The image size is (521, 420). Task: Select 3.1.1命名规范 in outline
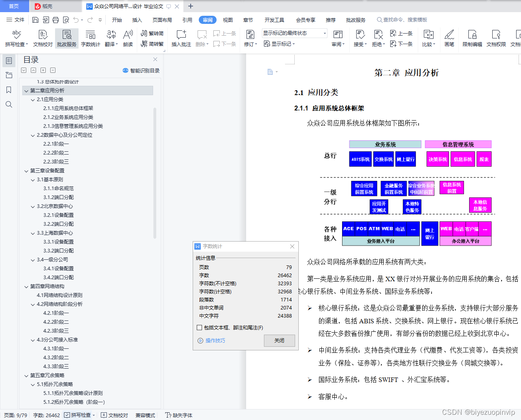(58, 189)
